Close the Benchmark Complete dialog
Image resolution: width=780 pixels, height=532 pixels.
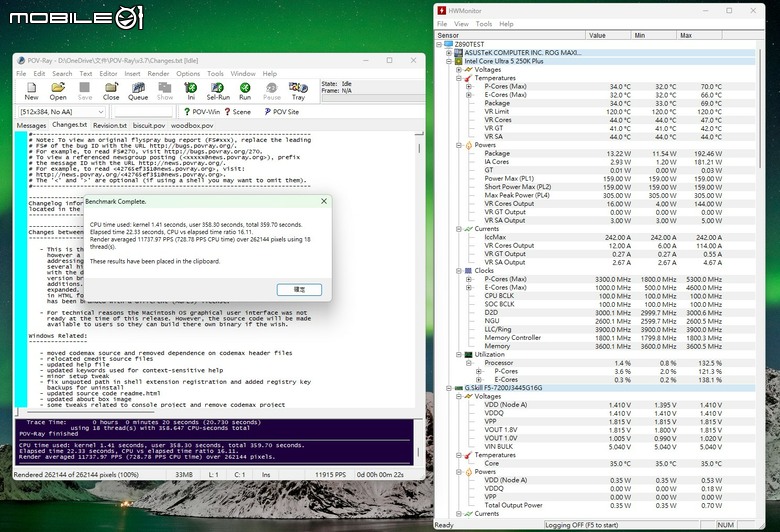click(324, 201)
